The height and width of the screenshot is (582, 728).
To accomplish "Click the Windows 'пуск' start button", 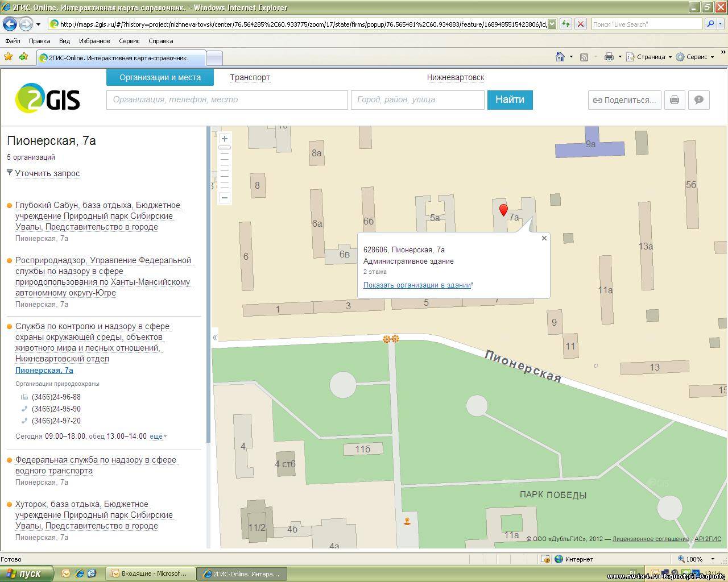I will coord(27,573).
